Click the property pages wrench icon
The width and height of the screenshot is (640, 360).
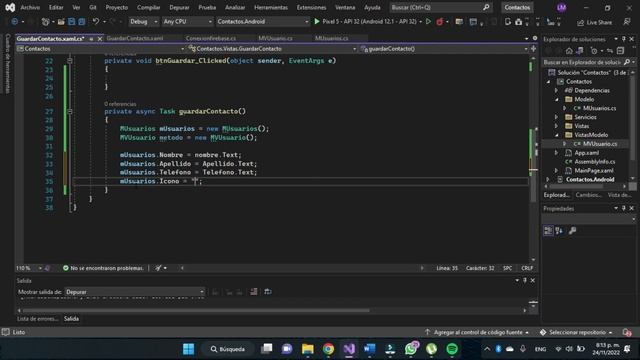573,231
